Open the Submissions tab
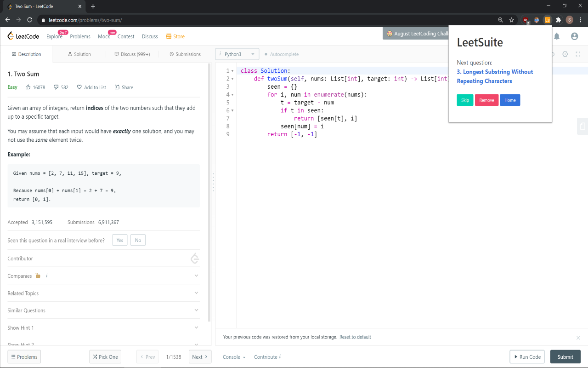The height and width of the screenshot is (368, 588). [185, 54]
